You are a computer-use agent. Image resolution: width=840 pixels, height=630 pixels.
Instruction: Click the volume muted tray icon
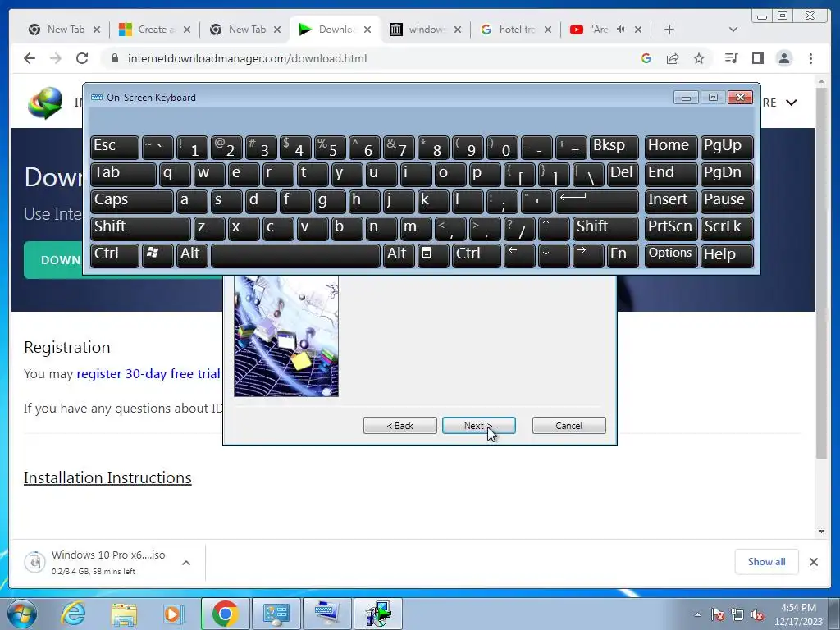[757, 614]
